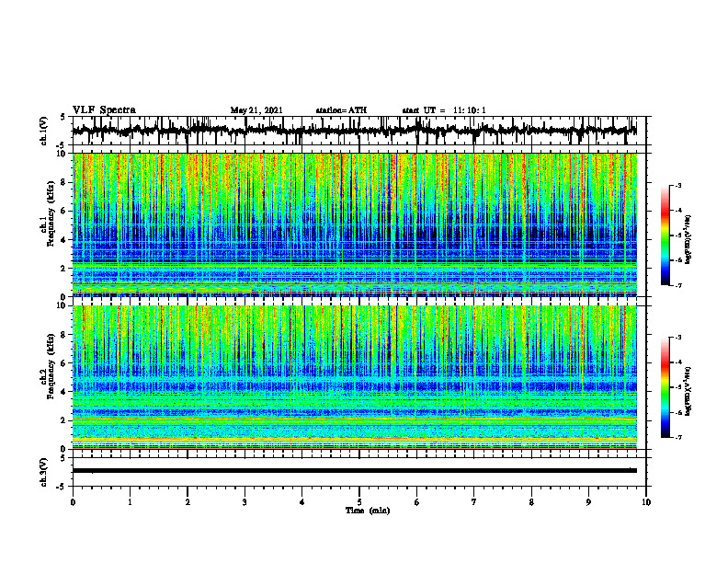Click the ch.2 color scale log(PSD) unit label

coord(688,391)
